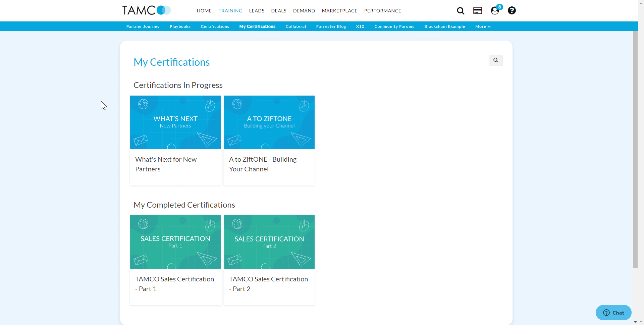This screenshot has height=325, width=644.
Task: Expand the More dropdown menu
Action: pyautogui.click(x=483, y=26)
